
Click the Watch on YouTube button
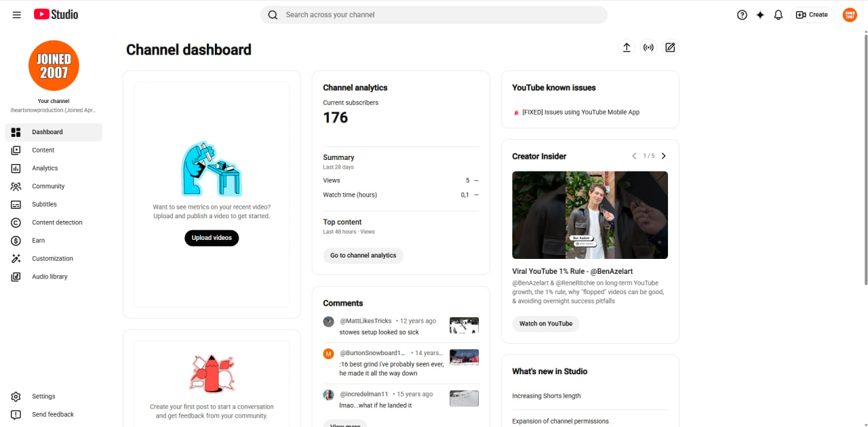coord(546,324)
